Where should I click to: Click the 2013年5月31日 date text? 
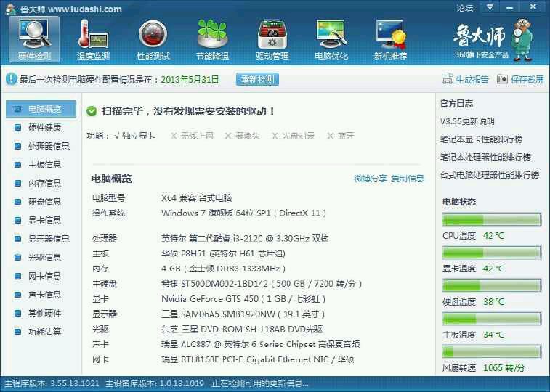click(x=190, y=80)
